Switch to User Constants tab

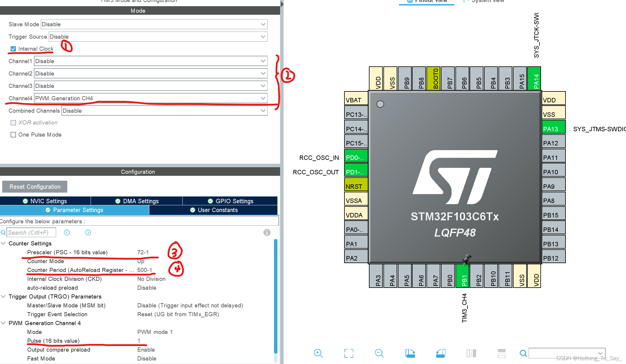tap(213, 210)
